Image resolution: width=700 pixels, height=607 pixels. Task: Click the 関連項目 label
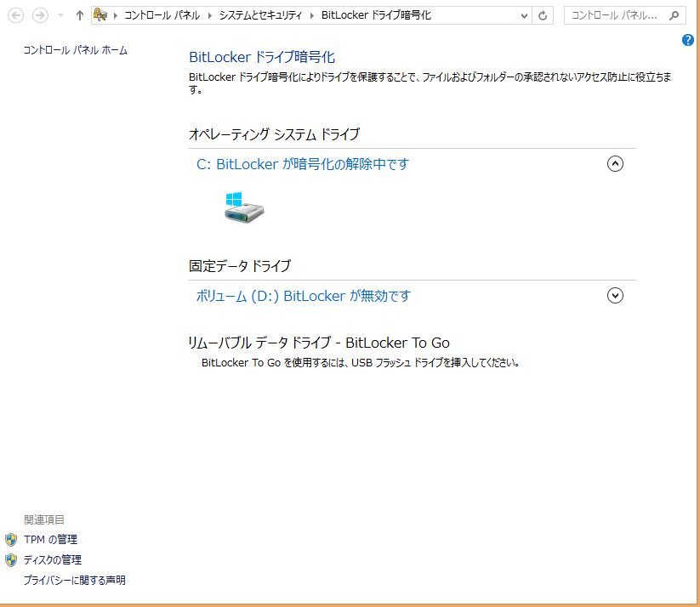pos(44,519)
